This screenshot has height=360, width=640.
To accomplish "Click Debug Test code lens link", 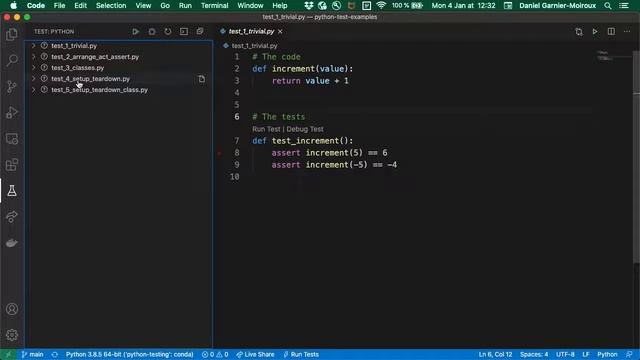I will tap(305, 129).
